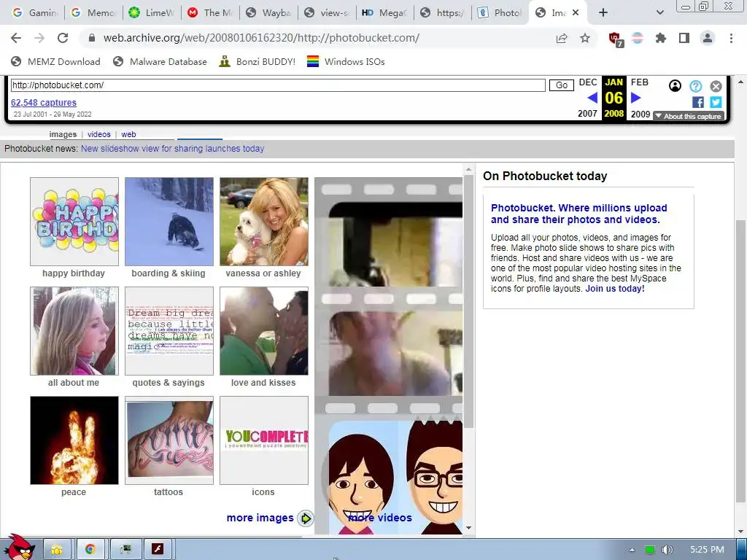Open the Chrome profile avatar icon

(708, 38)
